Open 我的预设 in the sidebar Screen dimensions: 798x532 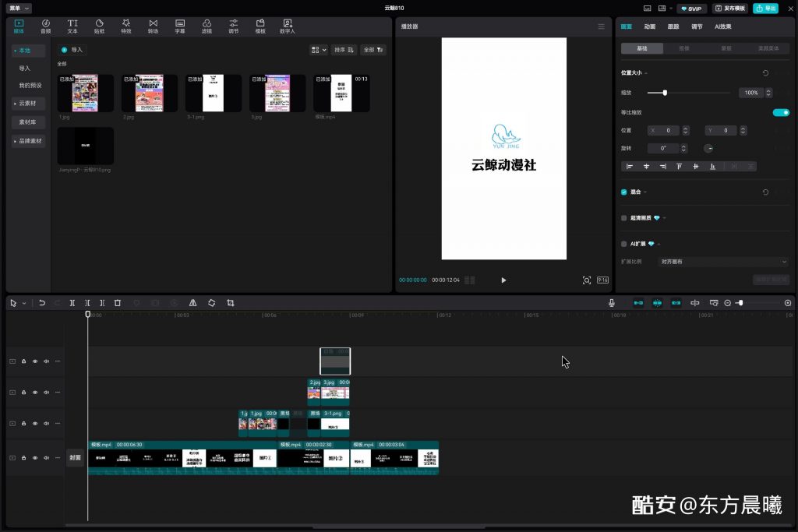point(30,86)
